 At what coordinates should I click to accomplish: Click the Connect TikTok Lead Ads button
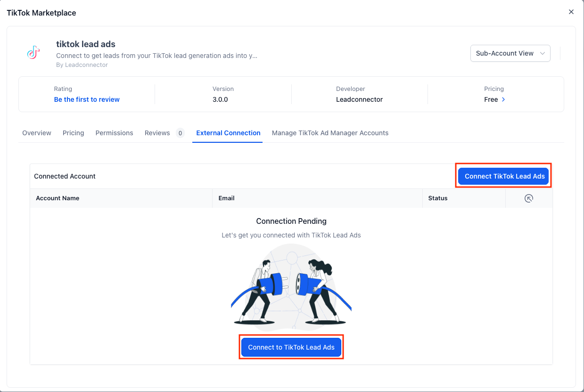tap(505, 176)
